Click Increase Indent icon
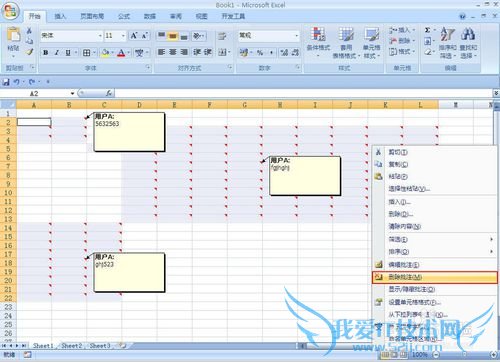500x362 pixels. click(x=208, y=52)
